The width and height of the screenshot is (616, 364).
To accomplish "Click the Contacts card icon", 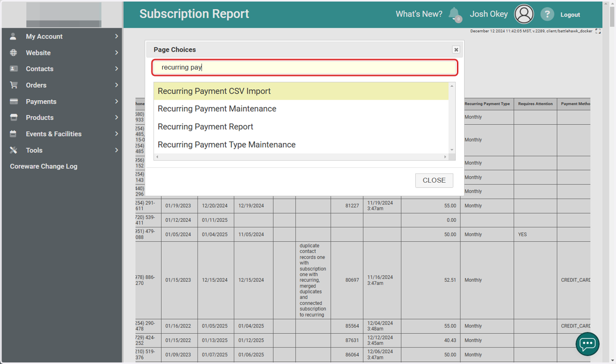I will (13, 69).
